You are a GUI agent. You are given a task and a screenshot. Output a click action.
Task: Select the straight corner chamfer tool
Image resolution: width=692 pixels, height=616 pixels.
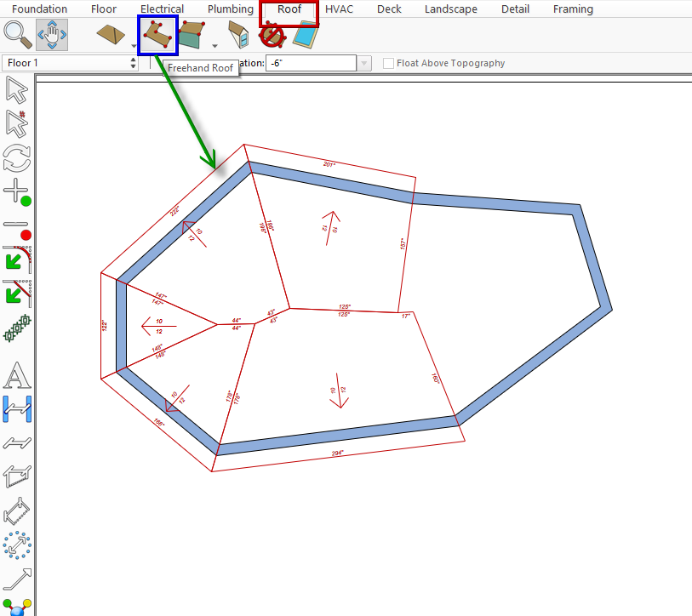[17, 293]
